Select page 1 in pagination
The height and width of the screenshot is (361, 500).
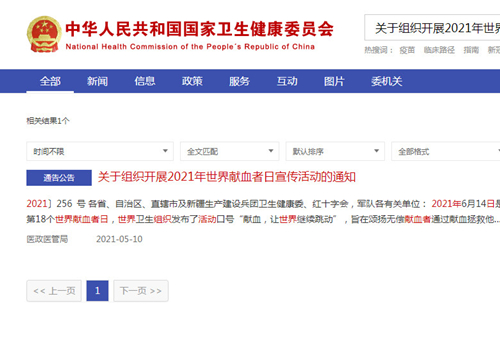[97, 291]
